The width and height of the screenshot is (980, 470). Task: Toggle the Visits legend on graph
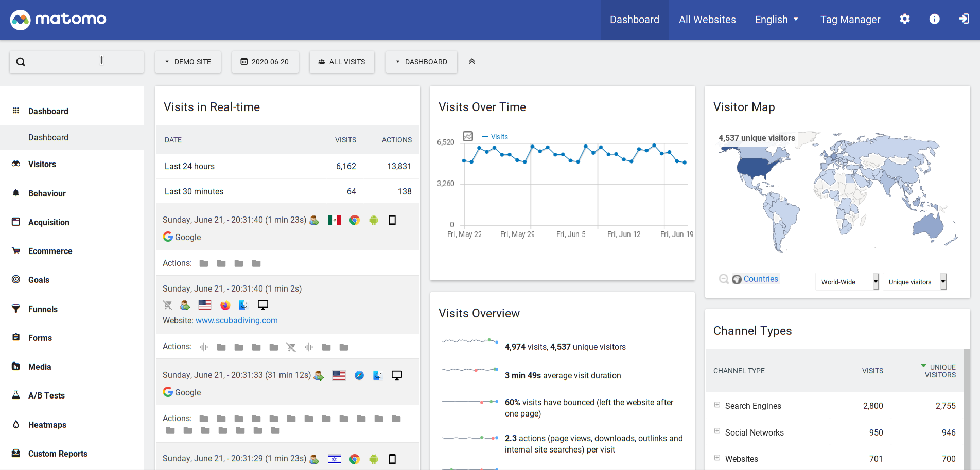(x=495, y=137)
